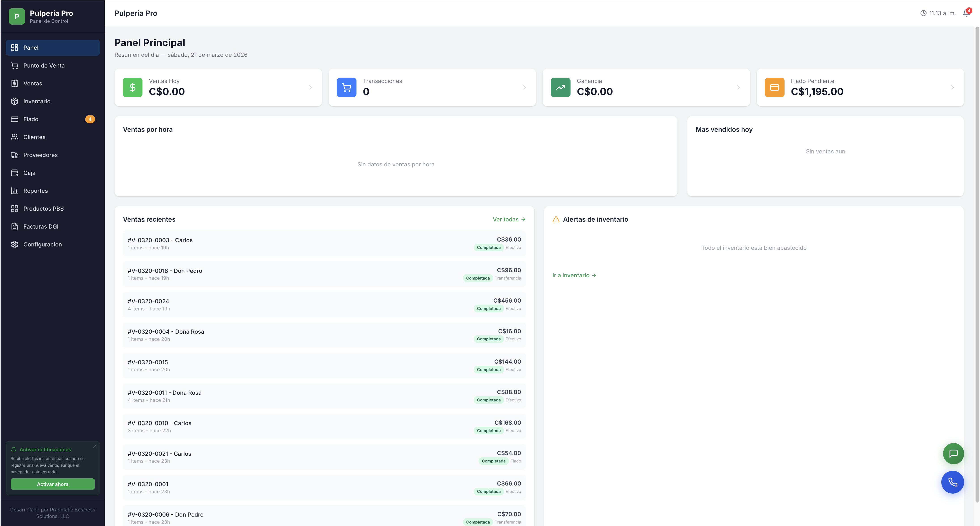Dismiss the Activar notificaciones banner
This screenshot has width=980, height=526.
click(95, 446)
